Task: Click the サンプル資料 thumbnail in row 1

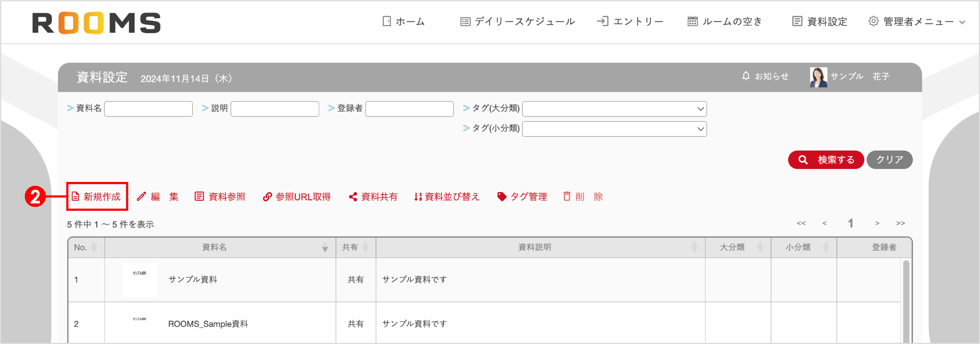Action: (x=139, y=279)
